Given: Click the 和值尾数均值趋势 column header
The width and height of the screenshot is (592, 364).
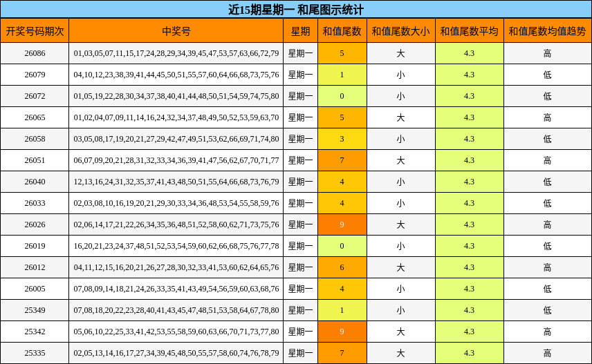Looking at the screenshot, I should pos(548,31).
